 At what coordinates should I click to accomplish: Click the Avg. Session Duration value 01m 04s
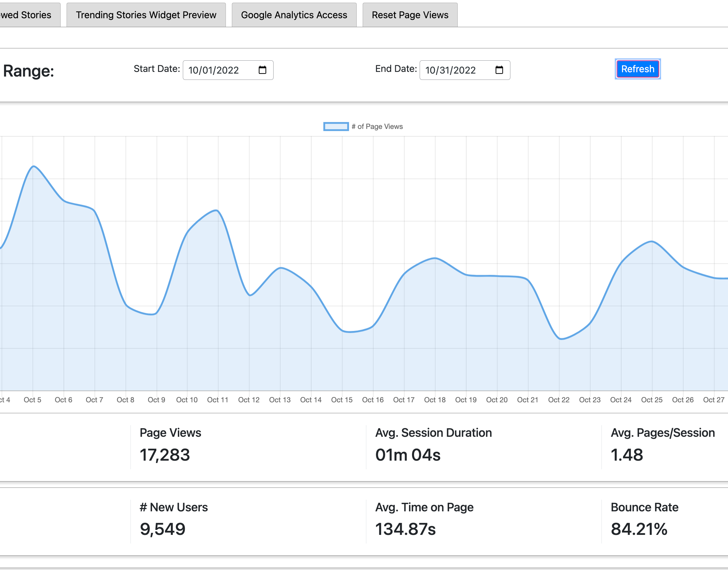point(408,455)
